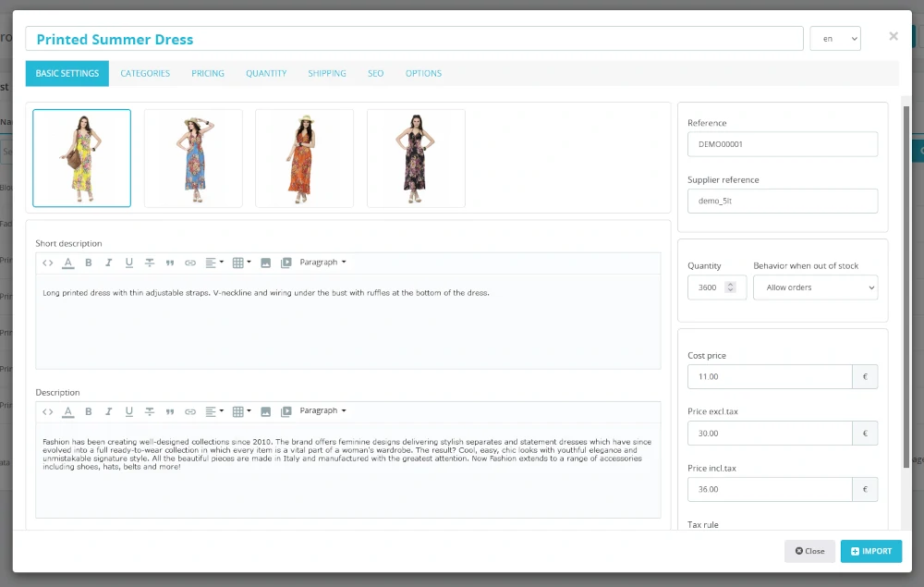This screenshot has width=924, height=587.
Task: Apply underline formatting in Description editor
Action: 129,410
